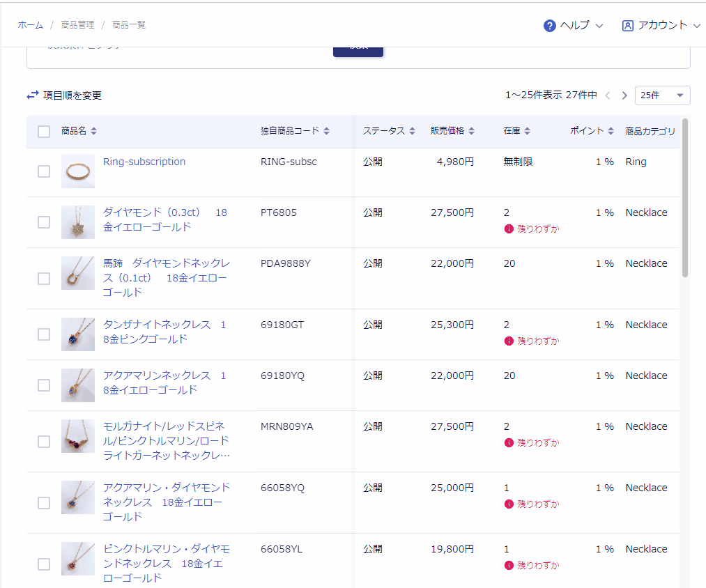Sort by 独自商品コード column arrows

(326, 131)
